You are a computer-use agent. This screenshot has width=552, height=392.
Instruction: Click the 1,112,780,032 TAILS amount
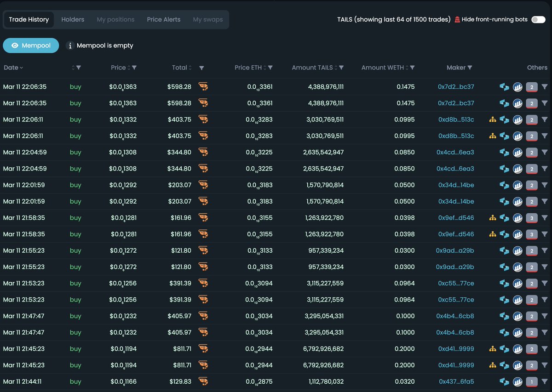click(324, 381)
